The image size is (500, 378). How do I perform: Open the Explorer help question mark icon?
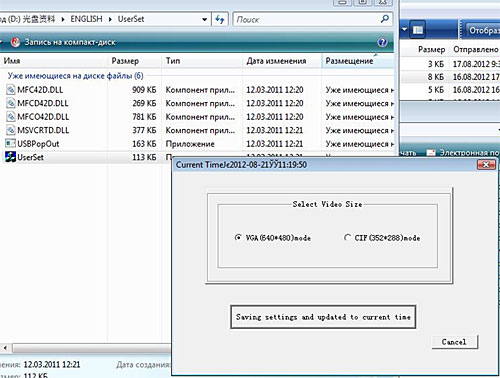[x=382, y=42]
